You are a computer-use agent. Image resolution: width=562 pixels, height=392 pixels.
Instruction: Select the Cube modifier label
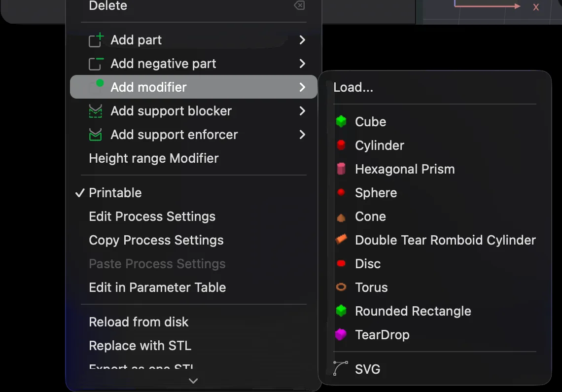click(370, 122)
